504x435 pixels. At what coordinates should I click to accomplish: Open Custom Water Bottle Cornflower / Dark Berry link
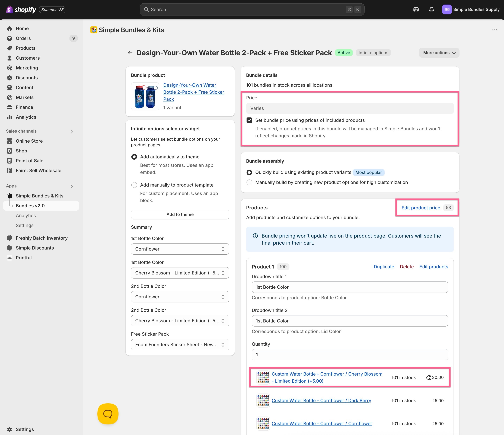pos(321,401)
